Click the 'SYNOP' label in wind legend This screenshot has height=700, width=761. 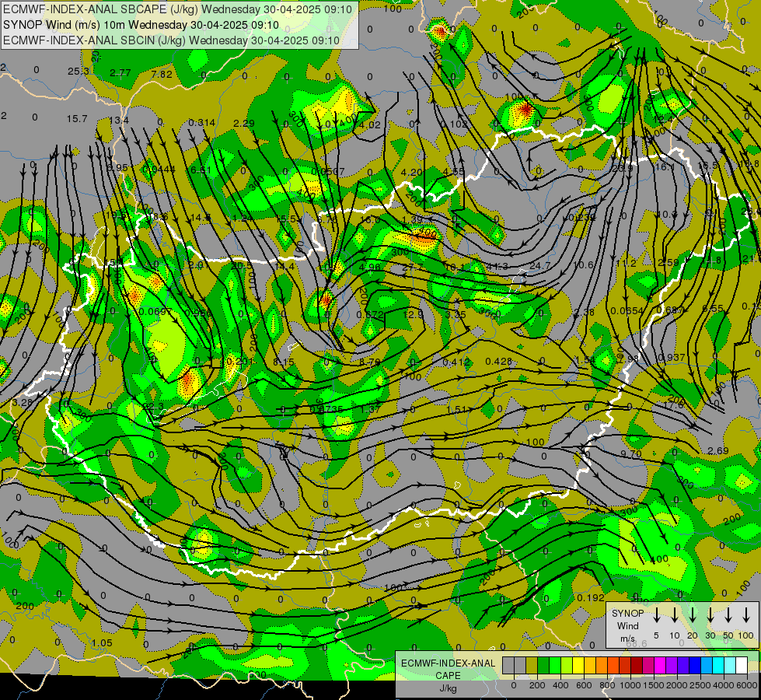point(627,613)
